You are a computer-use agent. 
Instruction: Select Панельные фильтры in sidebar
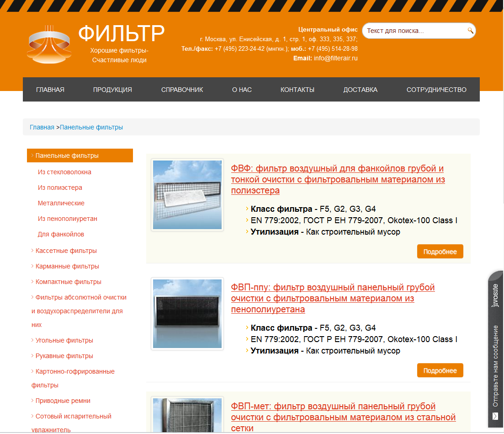(80, 155)
